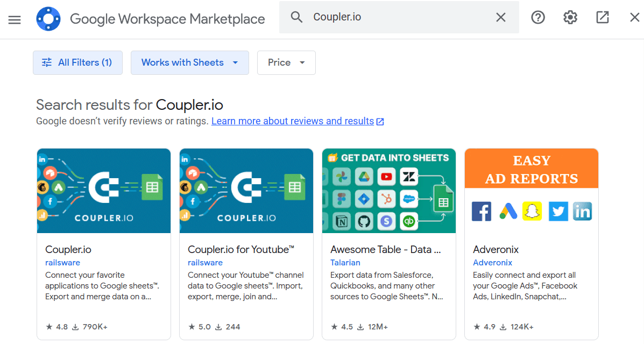Open railsware link under Coupler.io for Youtube
This screenshot has width=644, height=344.
click(x=205, y=263)
